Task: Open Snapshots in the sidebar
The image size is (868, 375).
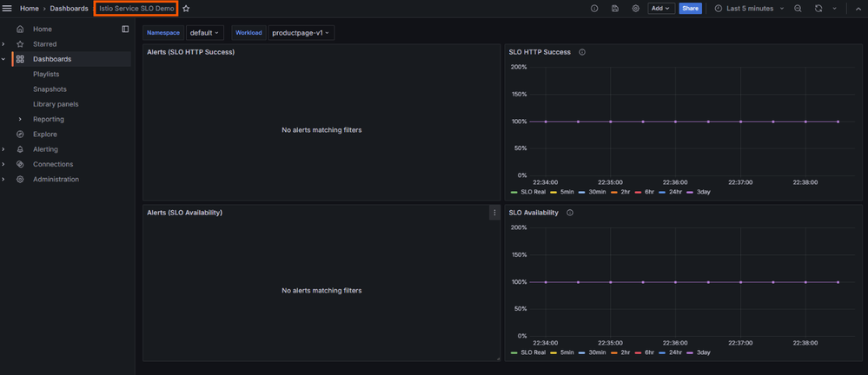Action: (x=50, y=89)
